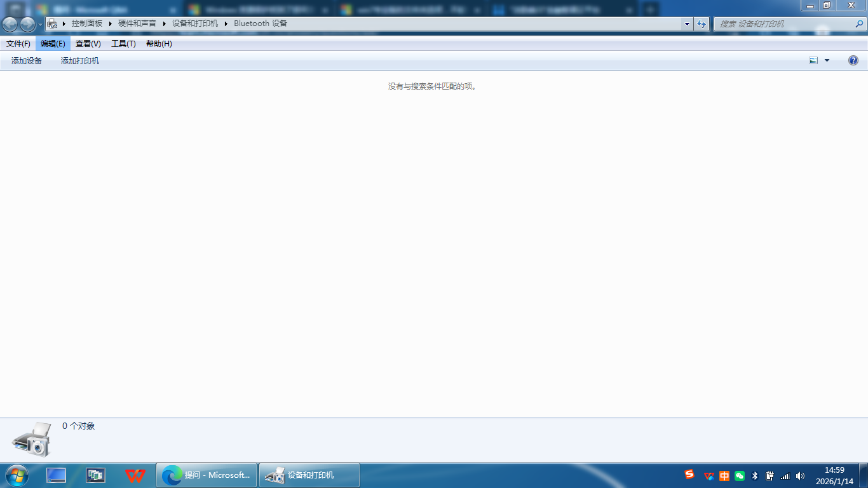Refresh the Bluetooth 设备 view
This screenshot has width=868, height=488.
pos(702,24)
